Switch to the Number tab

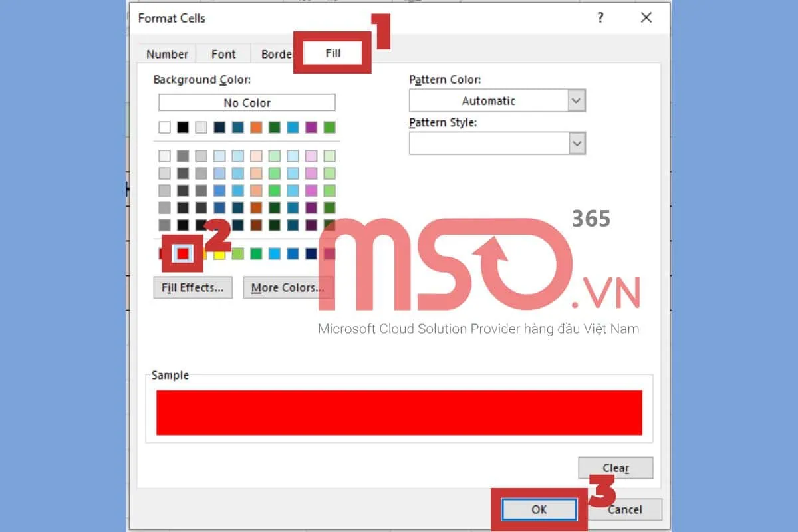tap(167, 54)
